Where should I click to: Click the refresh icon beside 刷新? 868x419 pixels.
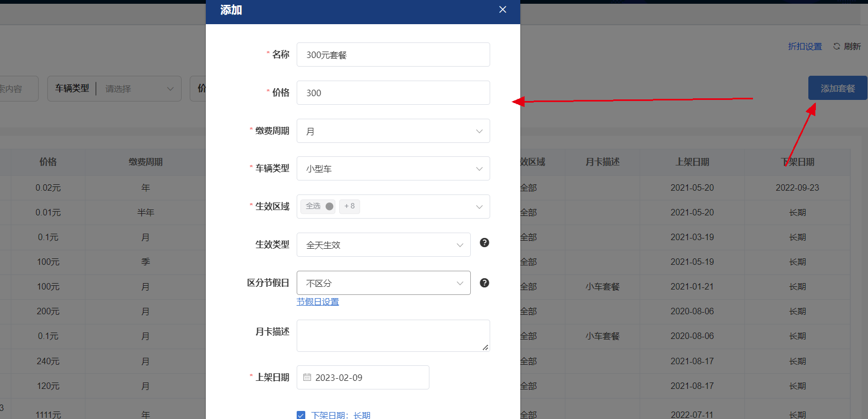(836, 46)
